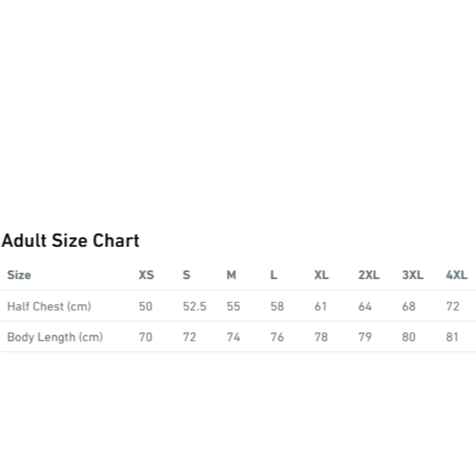The width and height of the screenshot is (476, 476).
Task: Click the Half Chest (cm) row label
Action: [x=49, y=306]
